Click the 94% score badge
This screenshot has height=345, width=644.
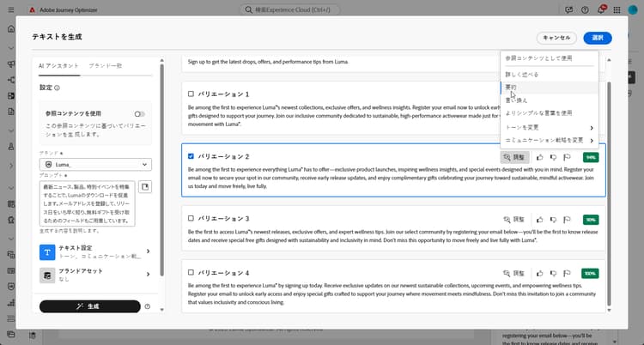pos(591,157)
